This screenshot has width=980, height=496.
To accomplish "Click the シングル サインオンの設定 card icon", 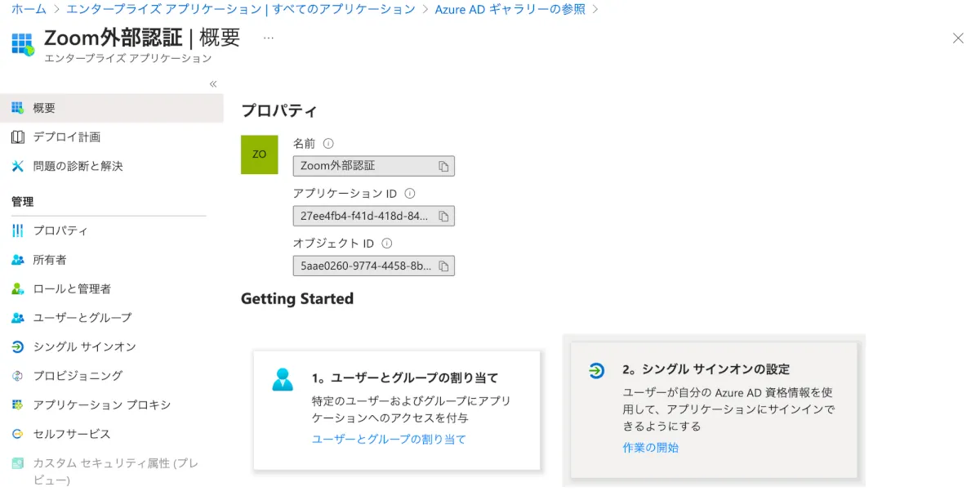I will [x=597, y=371].
